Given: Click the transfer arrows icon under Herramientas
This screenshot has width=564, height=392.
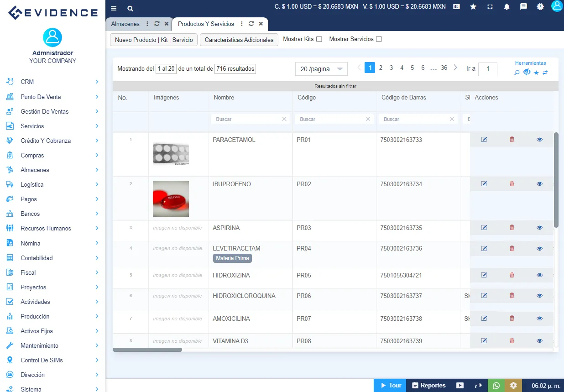Looking at the screenshot, I should [545, 72].
